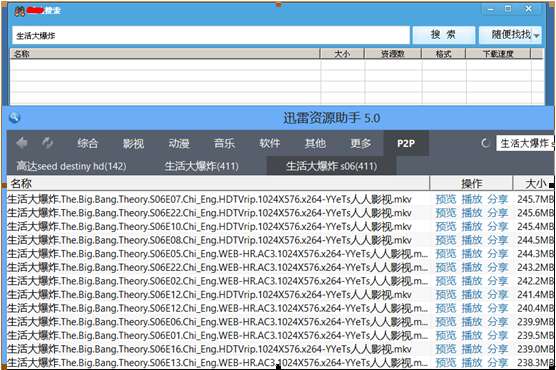556x370 pixels.
Task: Click 分享 for the S06E07 file
Action: tap(498, 199)
